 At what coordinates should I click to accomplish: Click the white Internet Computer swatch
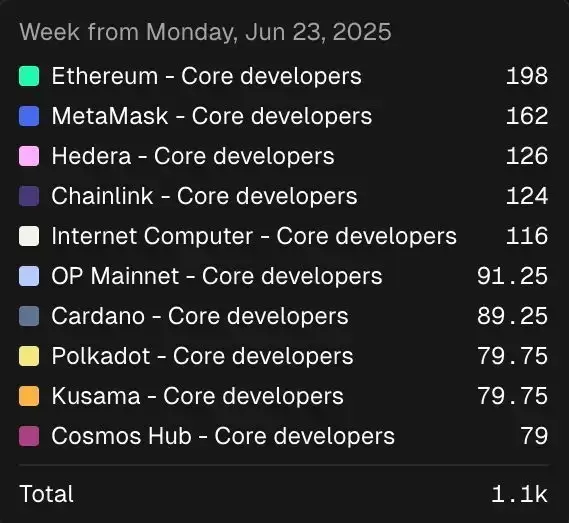[x=29, y=236]
